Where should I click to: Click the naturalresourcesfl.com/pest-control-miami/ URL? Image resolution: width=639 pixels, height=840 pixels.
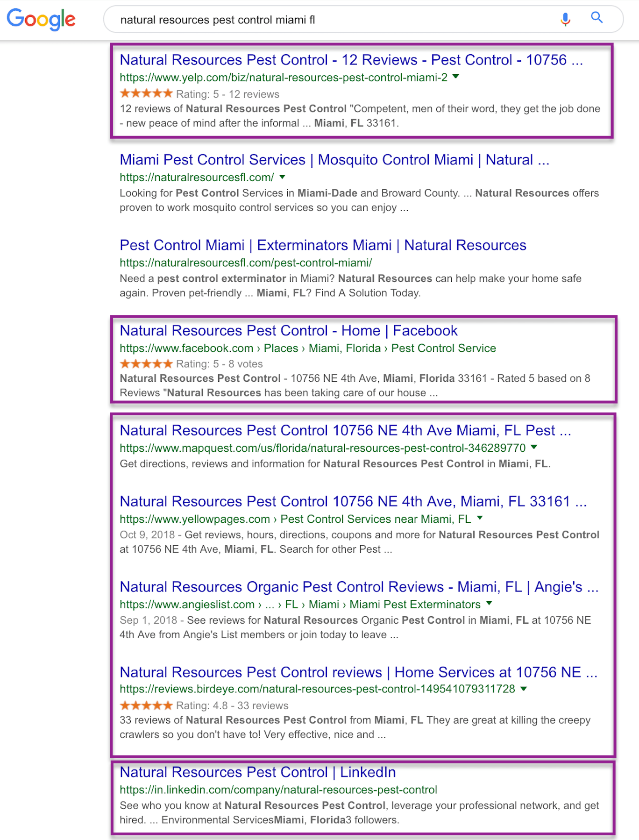tap(246, 263)
